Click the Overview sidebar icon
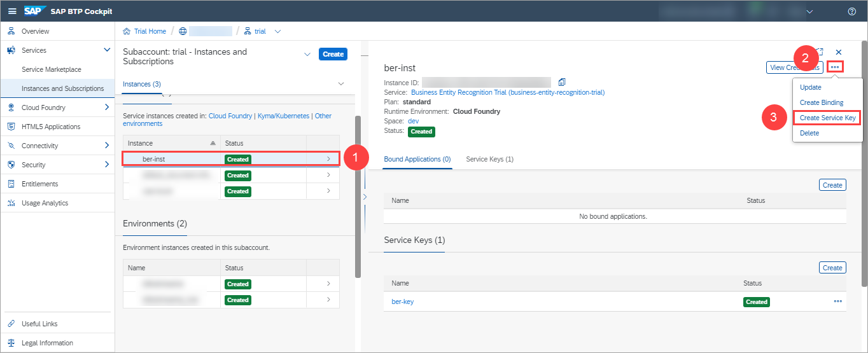The image size is (868, 353). tap(11, 31)
